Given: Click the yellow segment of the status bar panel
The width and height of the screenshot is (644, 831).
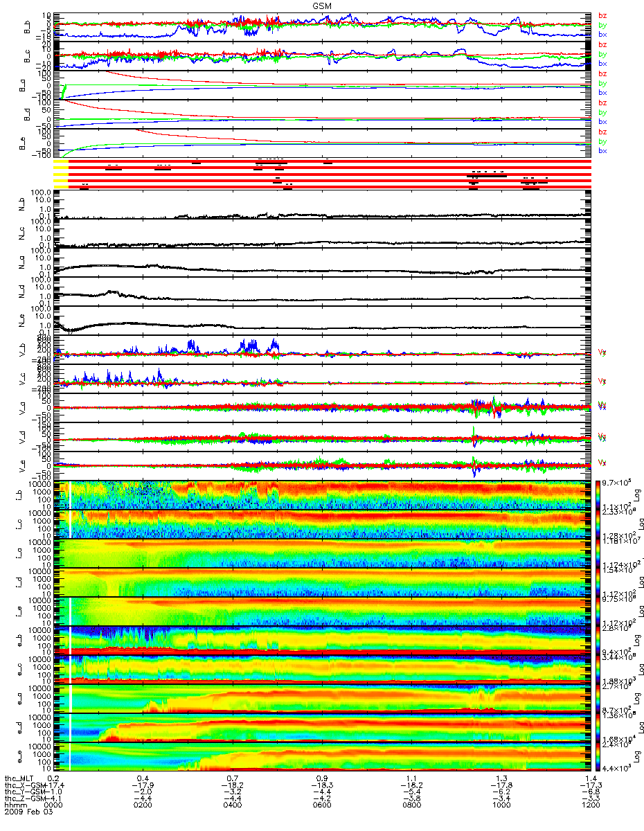Looking at the screenshot, I should point(62,174).
